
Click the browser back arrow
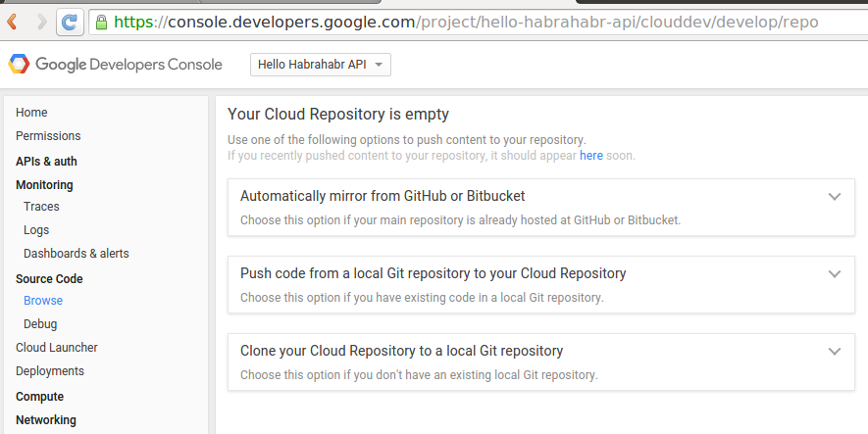(12, 23)
